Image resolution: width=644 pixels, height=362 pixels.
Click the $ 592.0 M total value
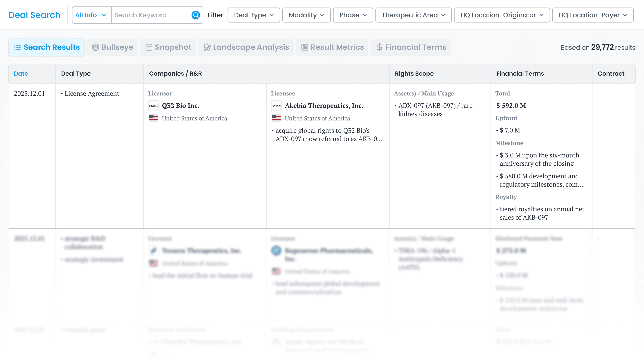pyautogui.click(x=511, y=106)
